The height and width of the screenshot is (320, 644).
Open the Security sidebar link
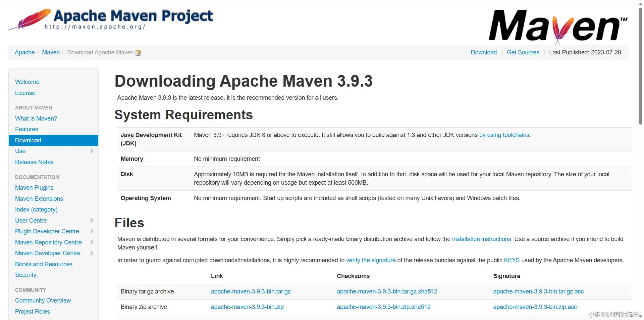tap(25, 275)
